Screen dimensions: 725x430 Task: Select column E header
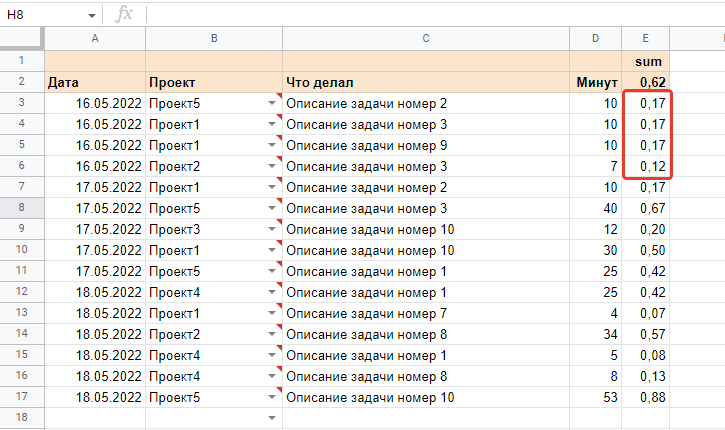(x=646, y=38)
